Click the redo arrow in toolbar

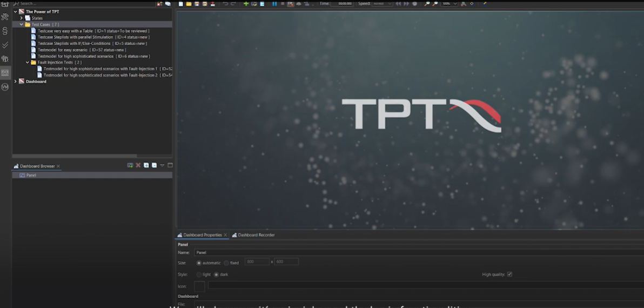click(233, 4)
